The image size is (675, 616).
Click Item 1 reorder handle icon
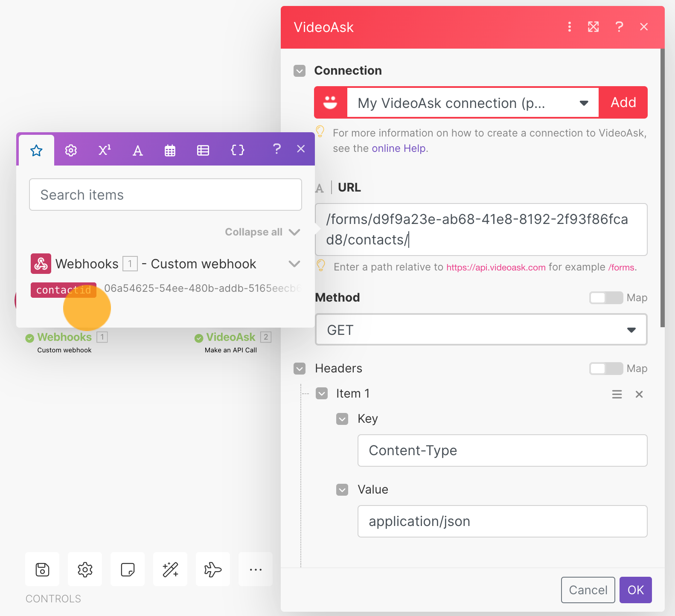point(617,394)
